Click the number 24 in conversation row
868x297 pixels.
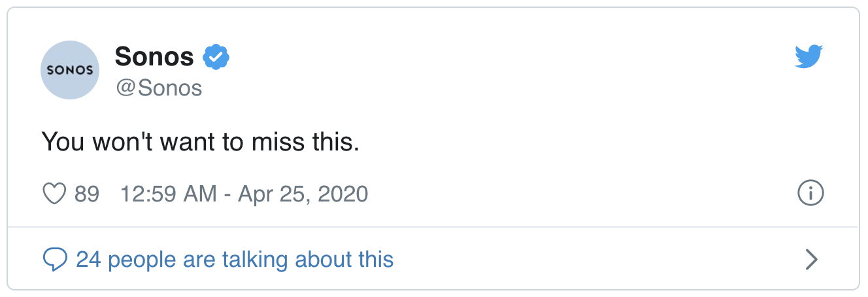coord(88,260)
